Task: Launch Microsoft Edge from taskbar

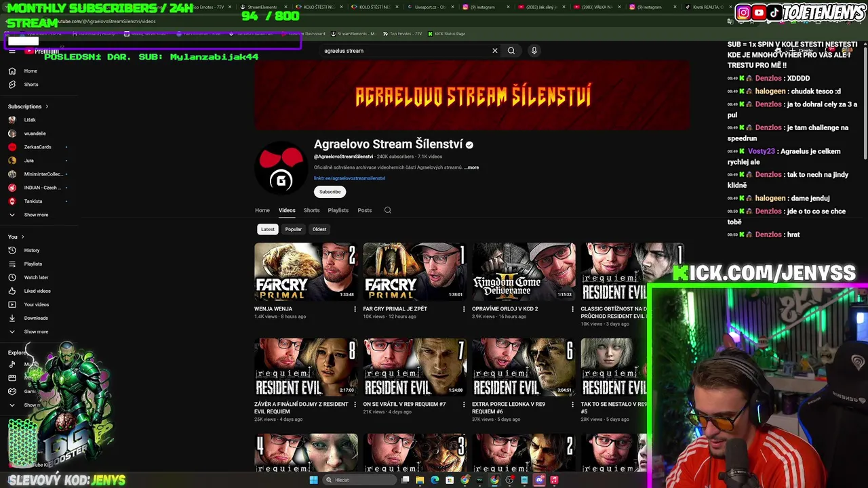Action: pos(435,480)
